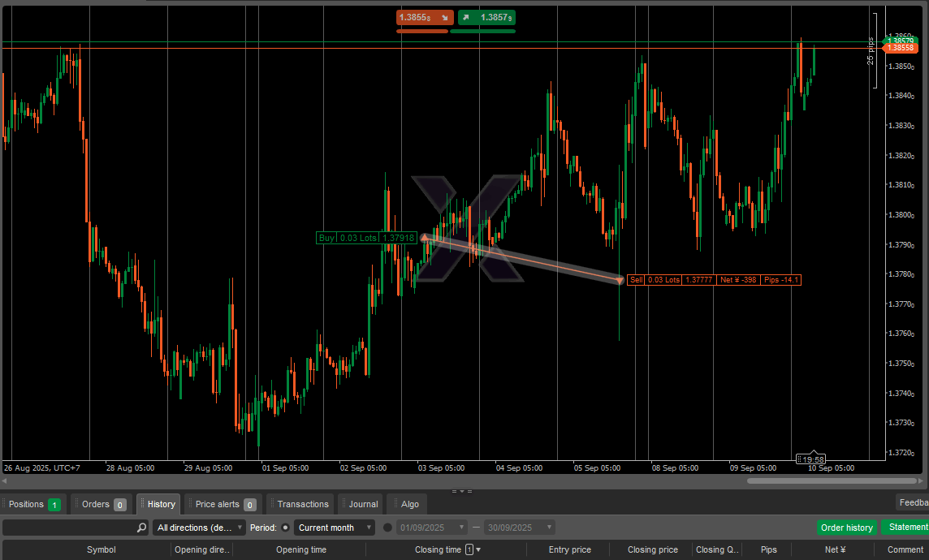Viewport: 929px width, 560px height.
Task: Click the red Sell price button 1.3855
Action: point(421,17)
